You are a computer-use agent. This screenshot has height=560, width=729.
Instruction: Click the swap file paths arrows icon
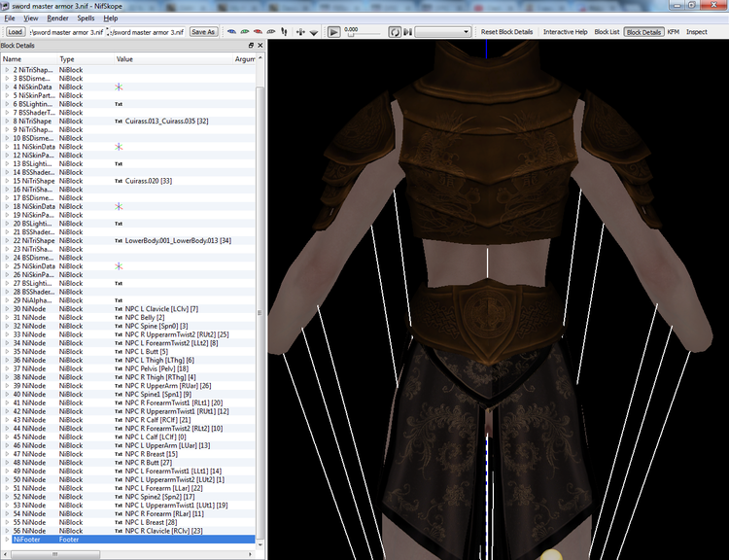click(x=108, y=32)
